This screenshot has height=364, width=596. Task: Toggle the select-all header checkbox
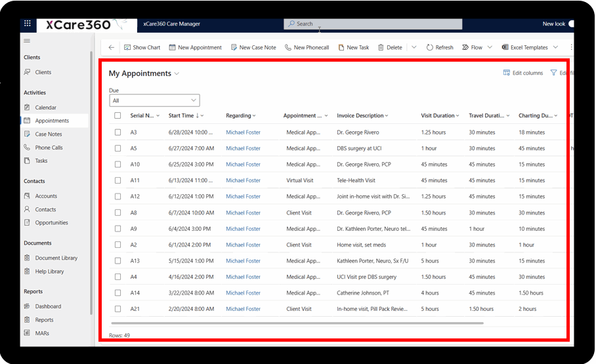click(x=118, y=115)
